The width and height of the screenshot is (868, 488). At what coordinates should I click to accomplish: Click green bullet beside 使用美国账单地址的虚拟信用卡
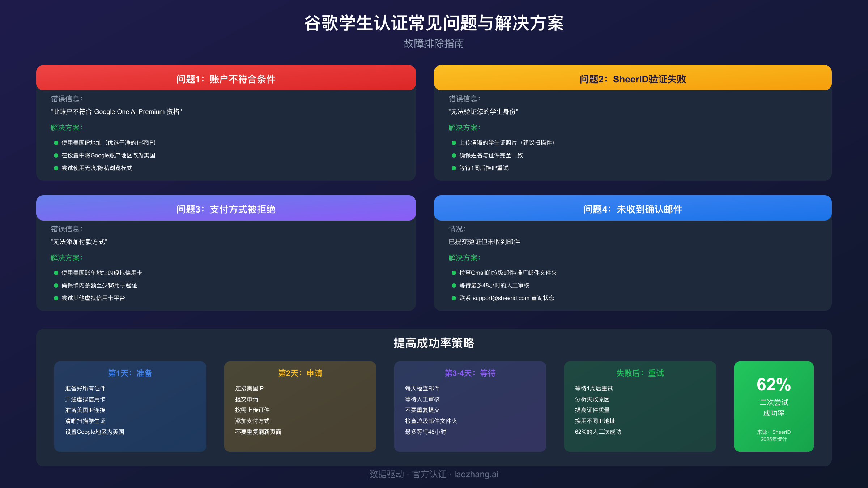coord(56,273)
